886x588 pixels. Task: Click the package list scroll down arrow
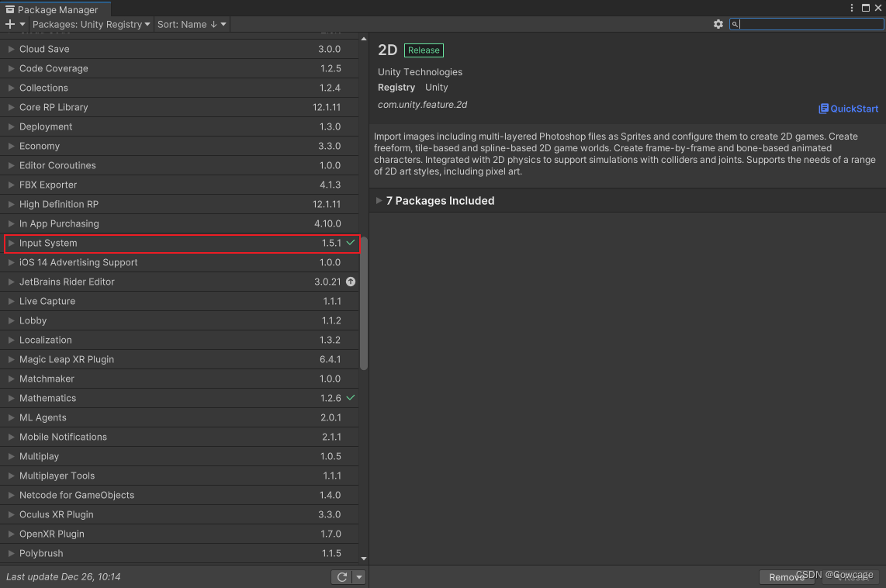[364, 558]
